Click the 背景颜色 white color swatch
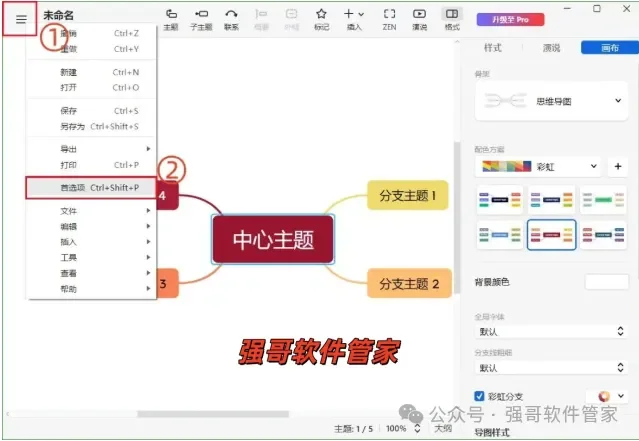This screenshot has height=441, width=639. coord(606,282)
